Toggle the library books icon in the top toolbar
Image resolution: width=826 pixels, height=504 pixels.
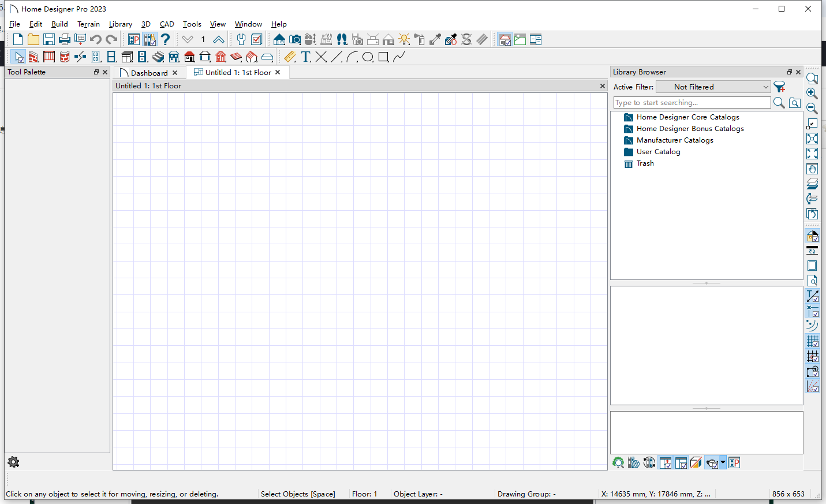pyautogui.click(x=149, y=39)
